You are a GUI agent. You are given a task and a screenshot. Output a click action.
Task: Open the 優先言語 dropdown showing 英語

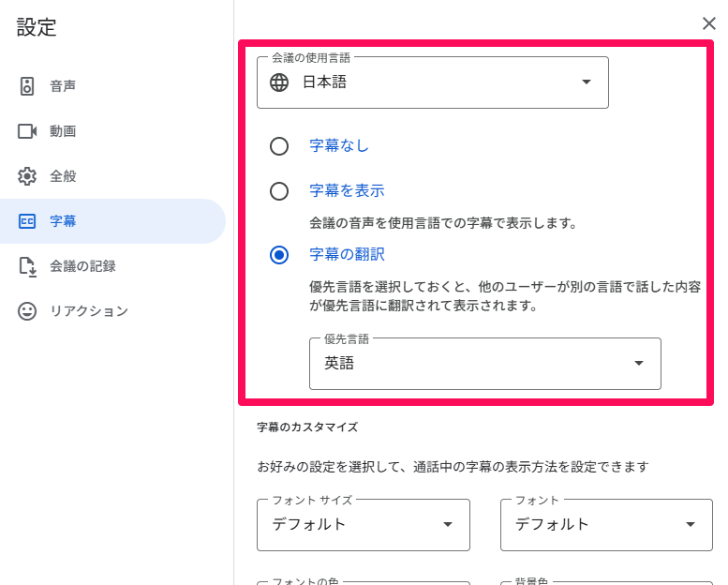point(485,364)
